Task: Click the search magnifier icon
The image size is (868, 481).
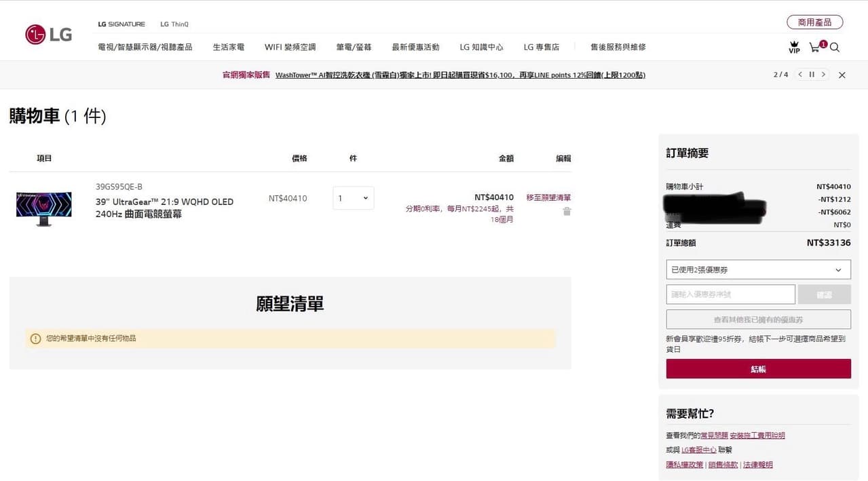Action: 835,47
